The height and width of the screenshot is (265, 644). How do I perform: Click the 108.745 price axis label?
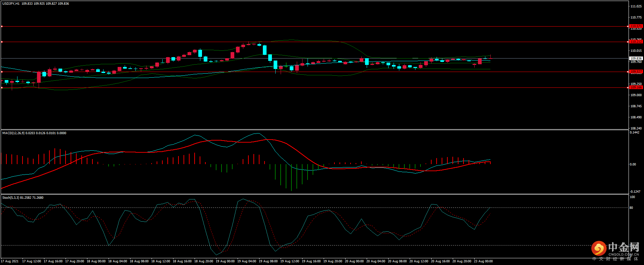636,106
